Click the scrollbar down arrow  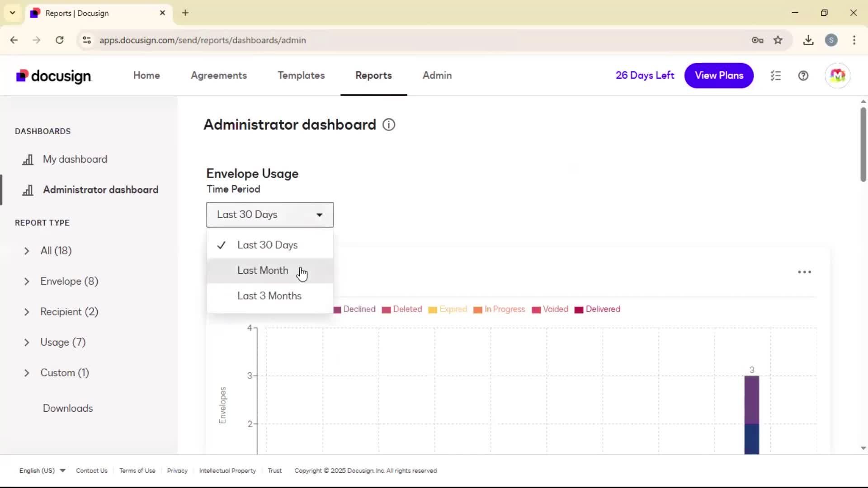point(863,448)
